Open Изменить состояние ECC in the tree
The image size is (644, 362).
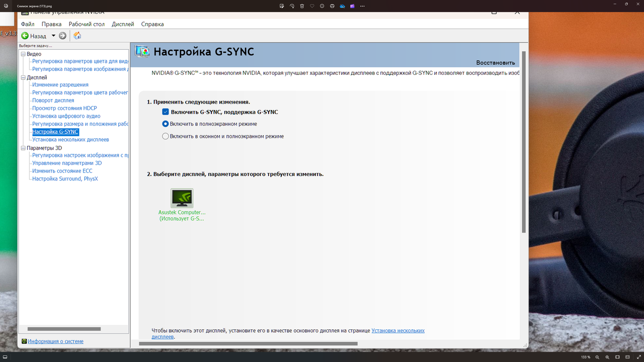(62, 171)
